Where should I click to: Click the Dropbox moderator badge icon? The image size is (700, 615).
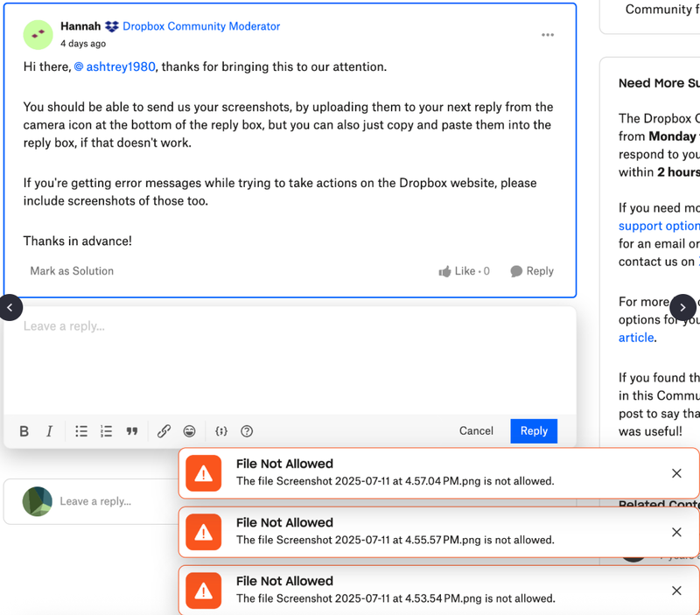click(112, 27)
